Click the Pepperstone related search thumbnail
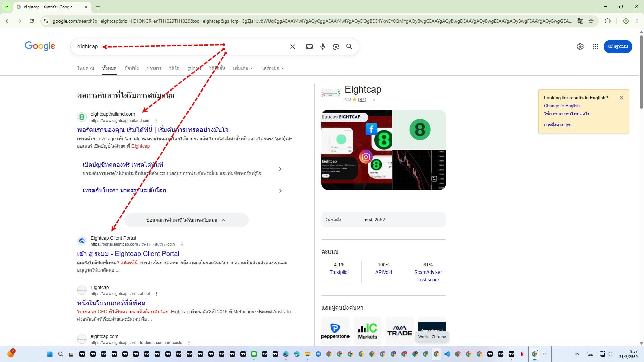This screenshot has width=644, height=362. coord(335,330)
